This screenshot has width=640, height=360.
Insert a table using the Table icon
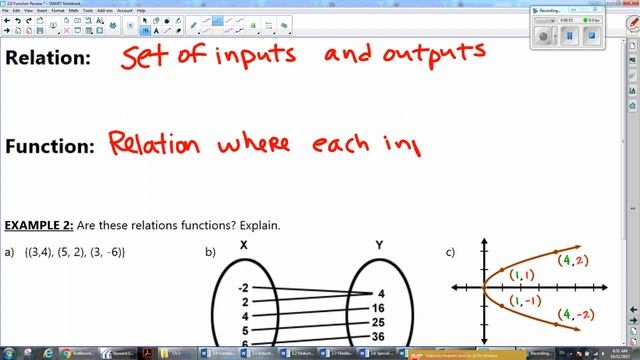point(89,31)
